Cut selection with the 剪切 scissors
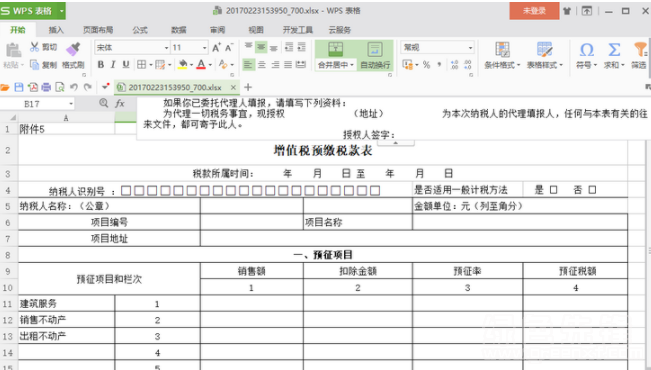Image resolution: width=651 pixels, height=370 pixels. pos(43,47)
